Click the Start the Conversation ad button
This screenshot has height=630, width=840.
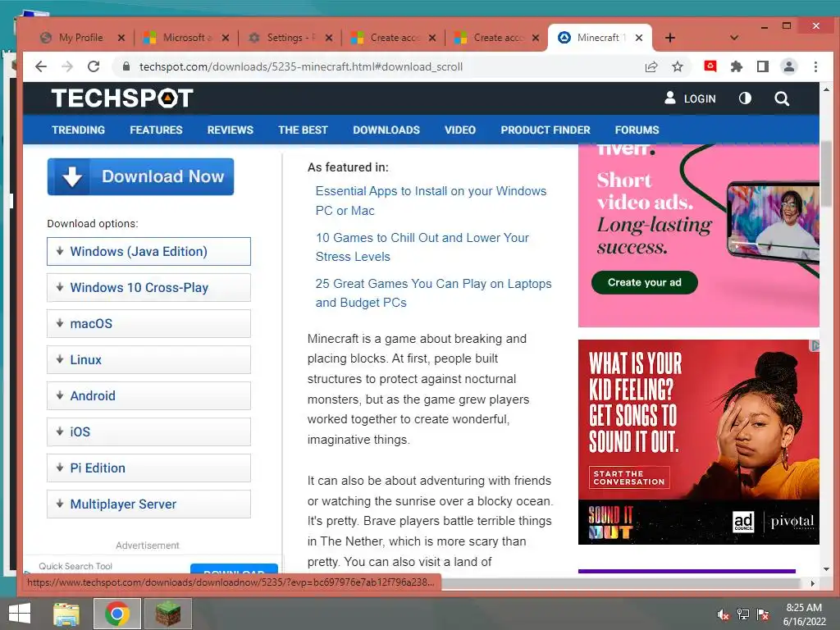click(629, 477)
